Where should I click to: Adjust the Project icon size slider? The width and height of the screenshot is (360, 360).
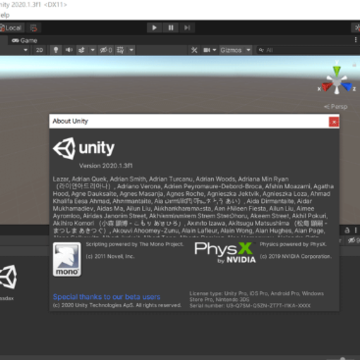pyautogui.click(x=343, y=358)
